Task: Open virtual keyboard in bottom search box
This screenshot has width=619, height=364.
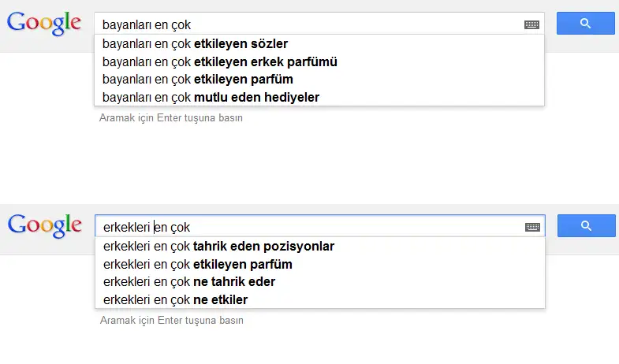Action: [x=532, y=227]
